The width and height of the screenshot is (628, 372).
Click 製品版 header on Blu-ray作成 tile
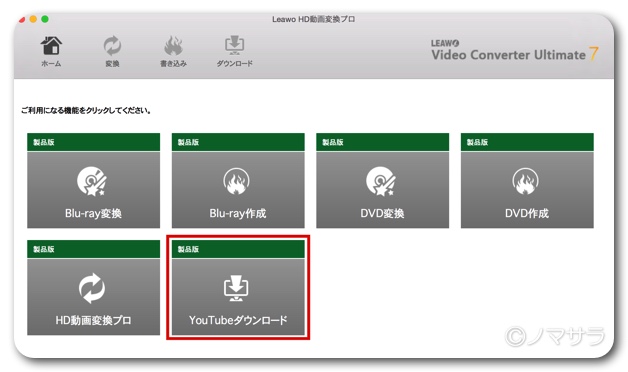[x=188, y=142]
